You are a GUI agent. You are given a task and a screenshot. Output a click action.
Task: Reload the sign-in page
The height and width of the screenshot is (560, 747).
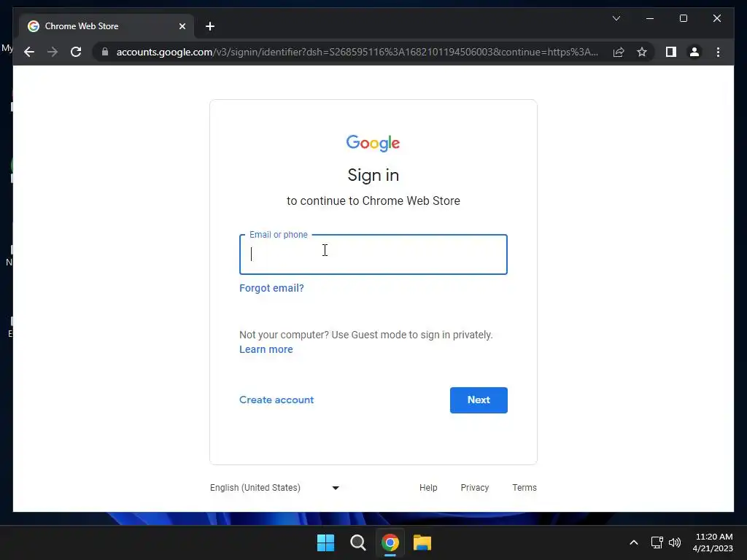click(76, 52)
